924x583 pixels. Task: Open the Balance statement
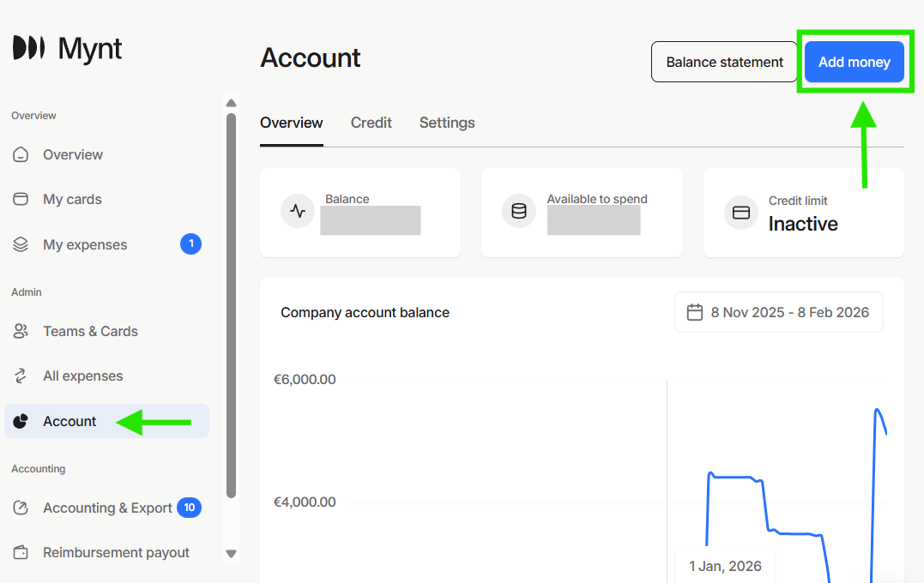[x=724, y=62]
